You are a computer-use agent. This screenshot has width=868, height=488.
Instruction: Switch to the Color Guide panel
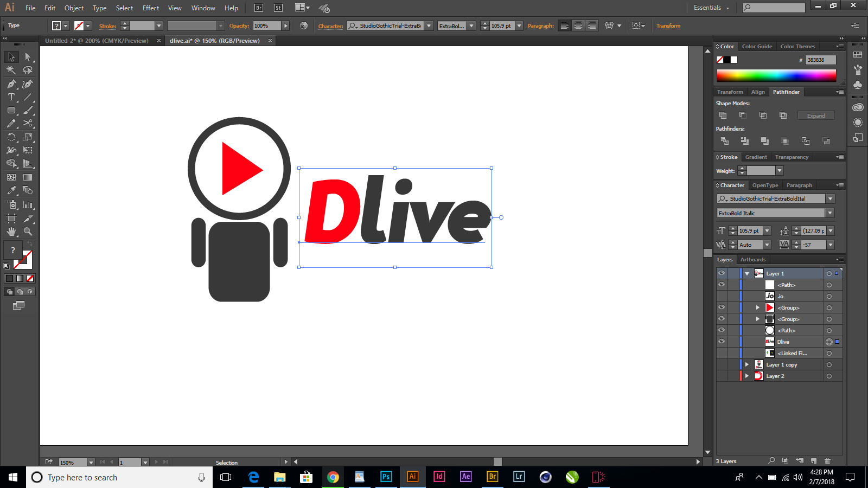(x=757, y=46)
